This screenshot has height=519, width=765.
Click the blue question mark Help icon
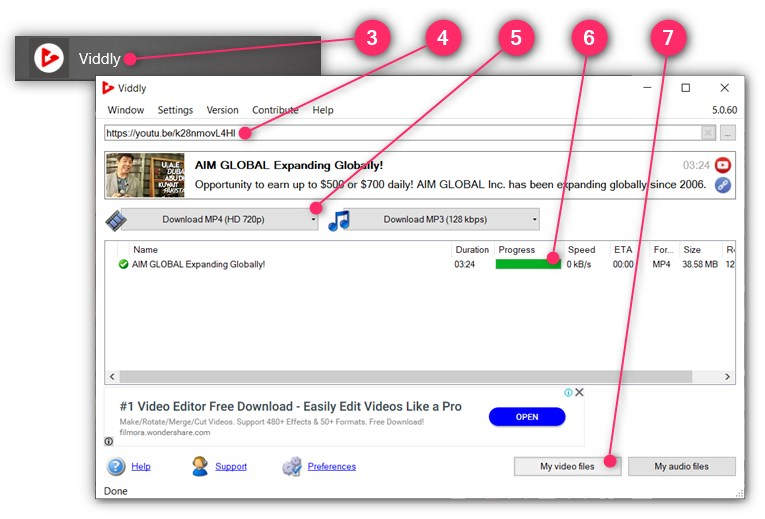[116, 466]
